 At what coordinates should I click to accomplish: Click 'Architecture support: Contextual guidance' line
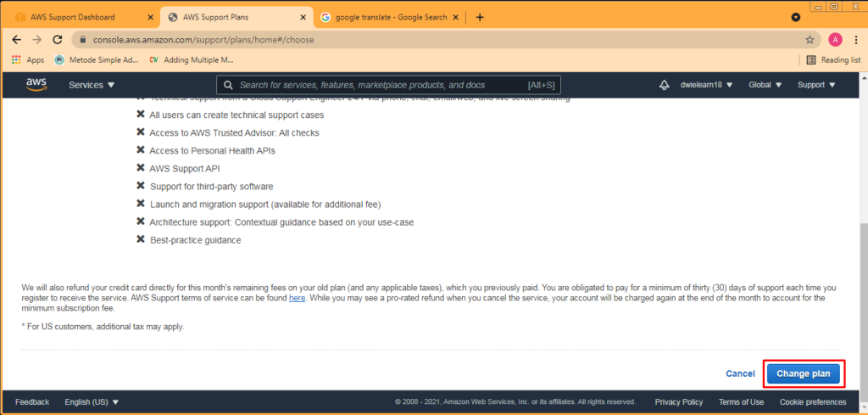(281, 222)
